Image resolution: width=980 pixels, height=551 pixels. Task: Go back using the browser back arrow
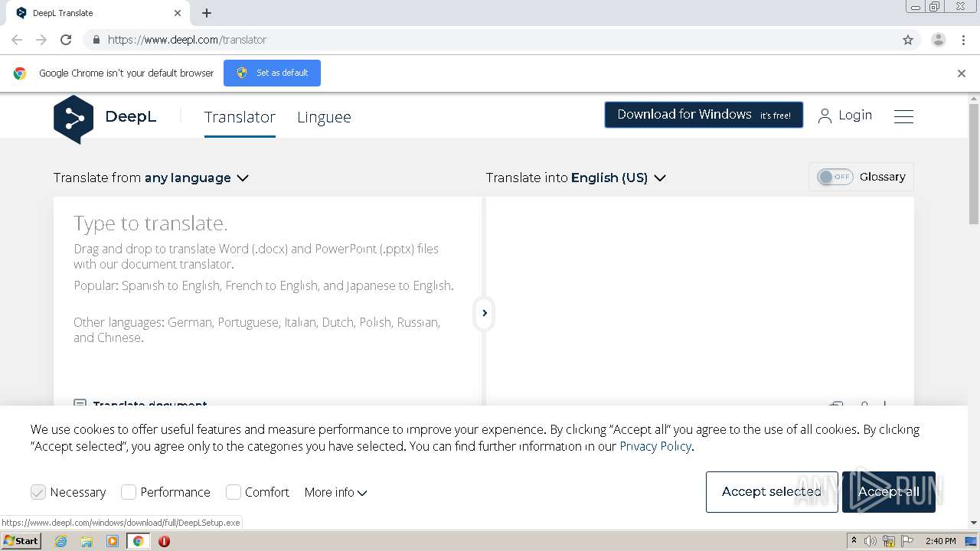pos(17,40)
